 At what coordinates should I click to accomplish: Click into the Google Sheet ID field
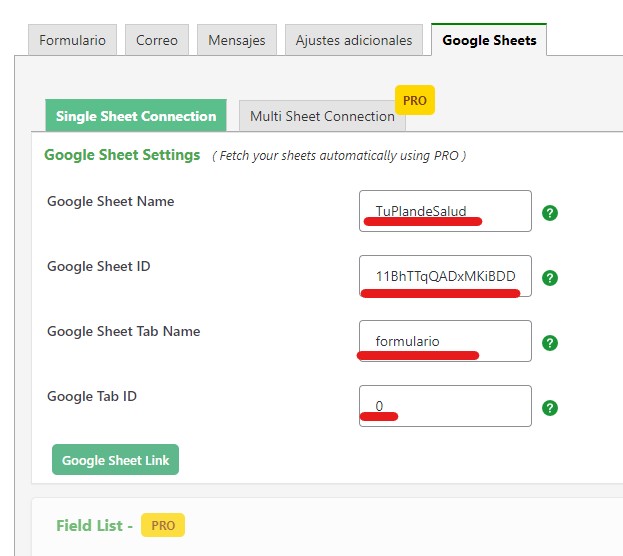(445, 276)
